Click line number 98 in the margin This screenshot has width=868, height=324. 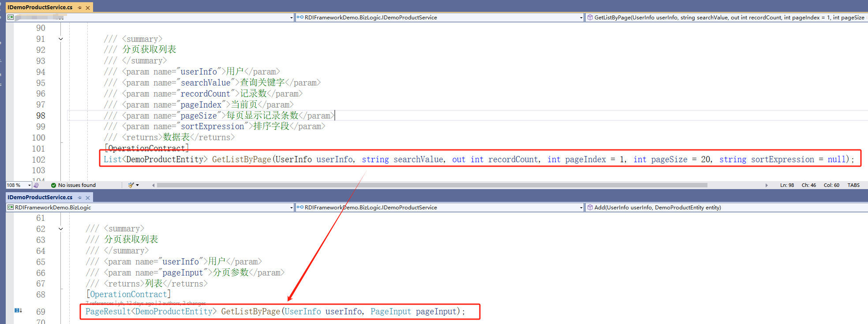point(41,115)
